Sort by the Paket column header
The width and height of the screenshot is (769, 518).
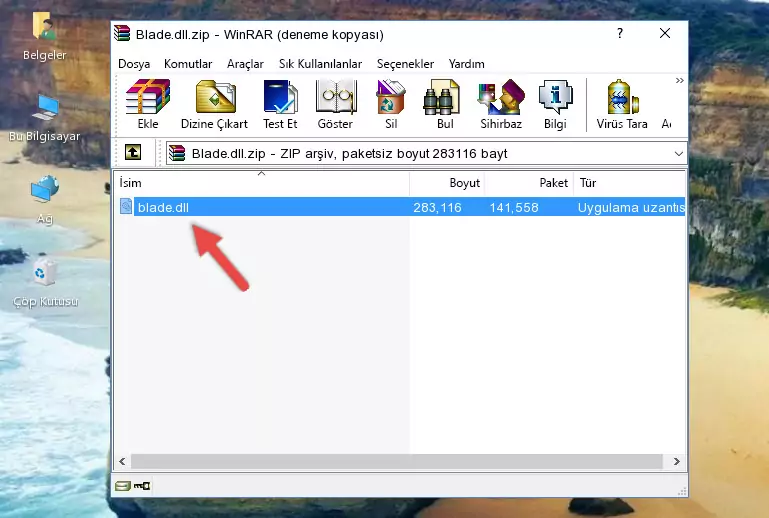(x=529, y=183)
